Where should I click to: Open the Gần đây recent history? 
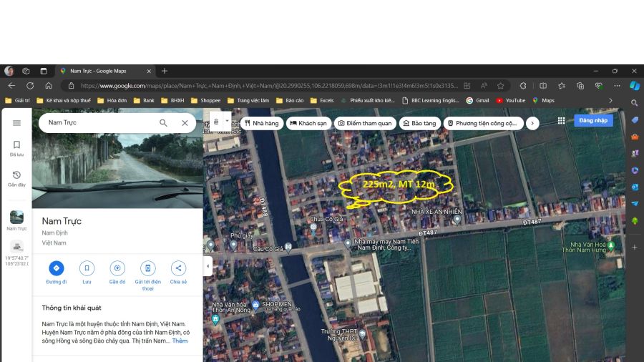click(x=16, y=178)
